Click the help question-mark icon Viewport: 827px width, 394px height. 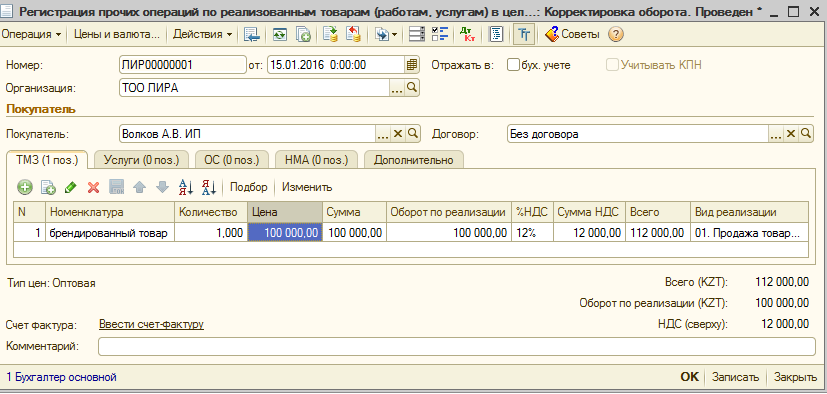click(616, 35)
